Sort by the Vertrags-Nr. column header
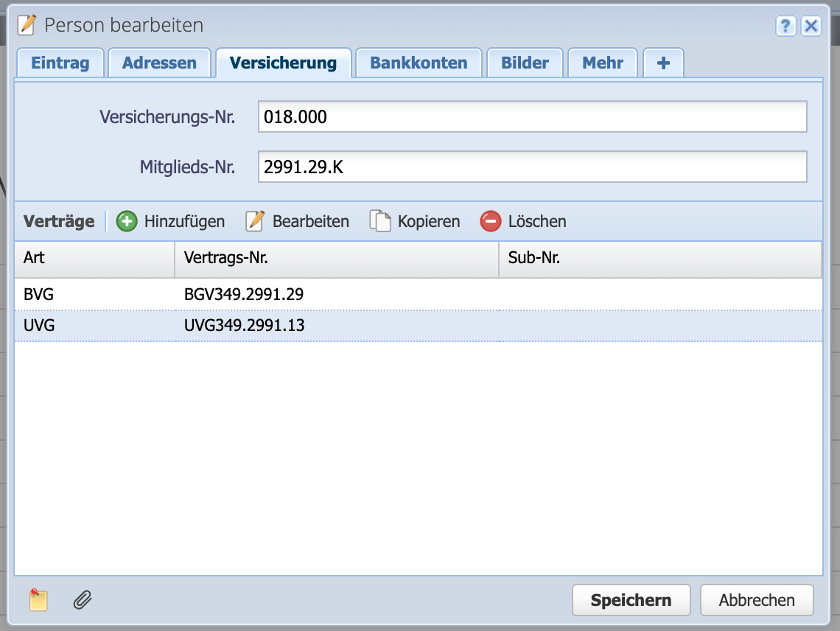 pyautogui.click(x=336, y=259)
